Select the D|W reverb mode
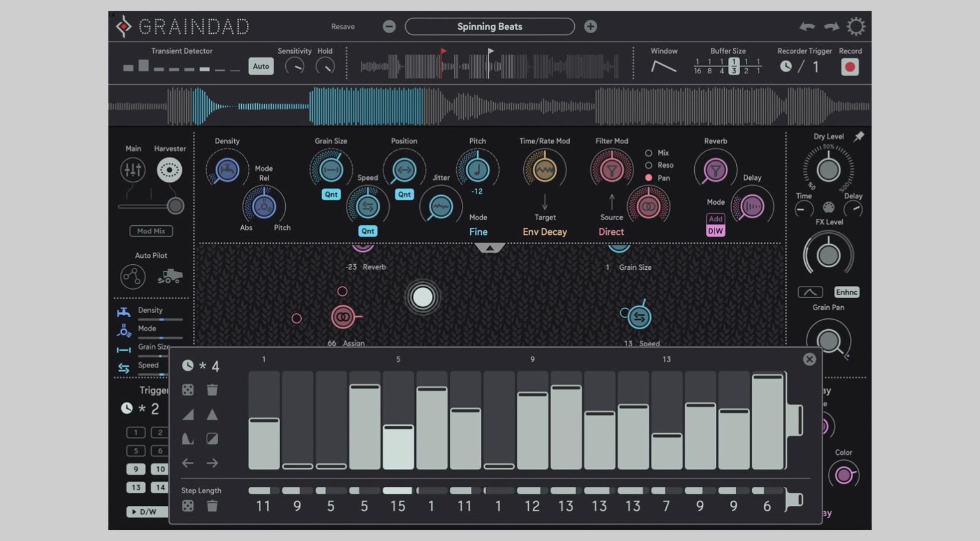Screen dimensions: 980x541 pyautogui.click(x=715, y=232)
